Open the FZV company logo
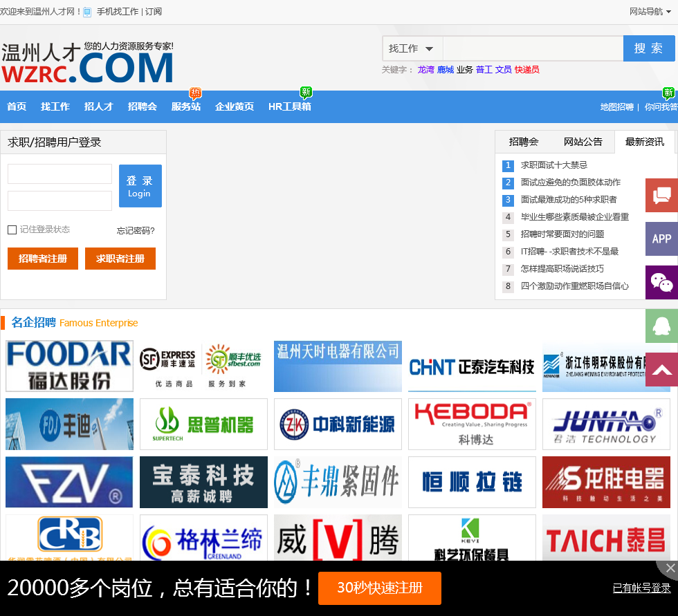The height and width of the screenshot is (616, 678). click(x=70, y=482)
